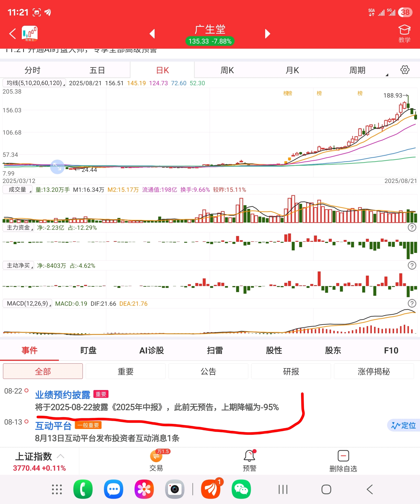Open the Camera app

coord(175,489)
